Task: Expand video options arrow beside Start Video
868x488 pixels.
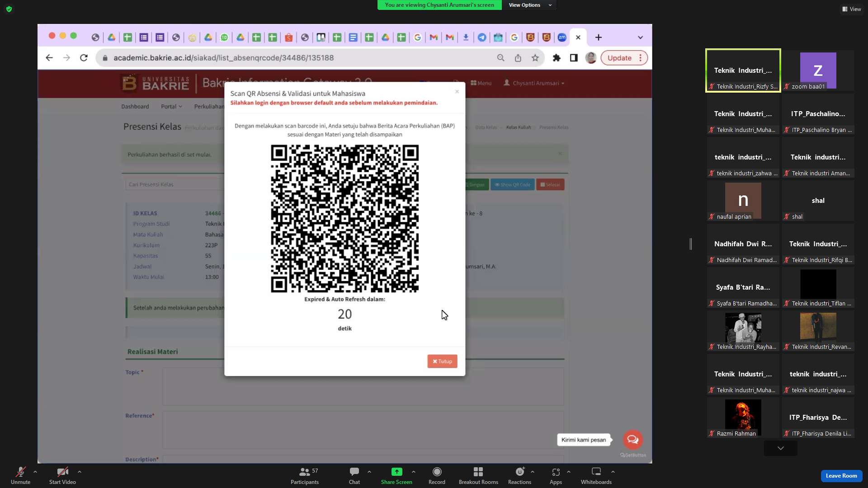Action: tap(80, 472)
